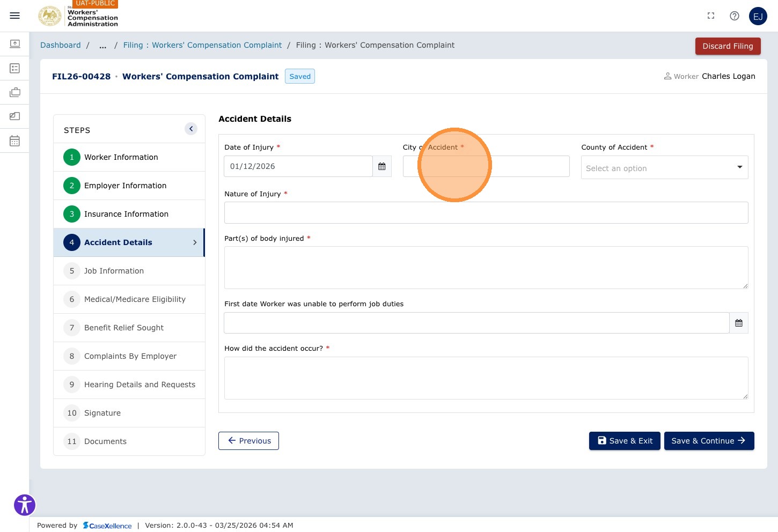
Task: Open the EJ user avatar menu
Action: 758,16
